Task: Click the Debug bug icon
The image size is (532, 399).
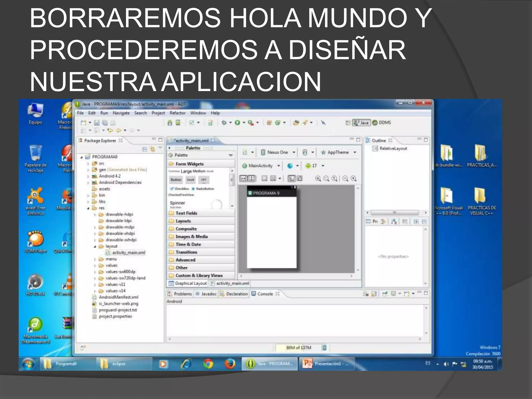Action: [x=224, y=123]
